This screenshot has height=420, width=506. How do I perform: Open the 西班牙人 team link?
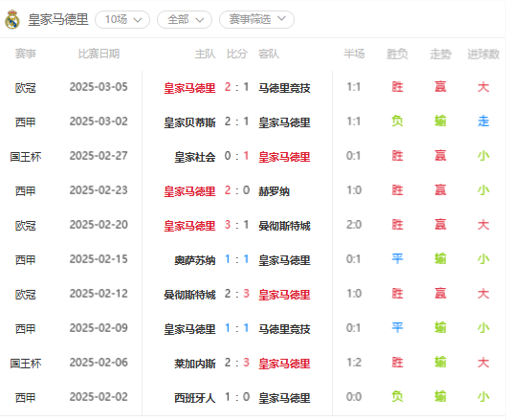(195, 398)
